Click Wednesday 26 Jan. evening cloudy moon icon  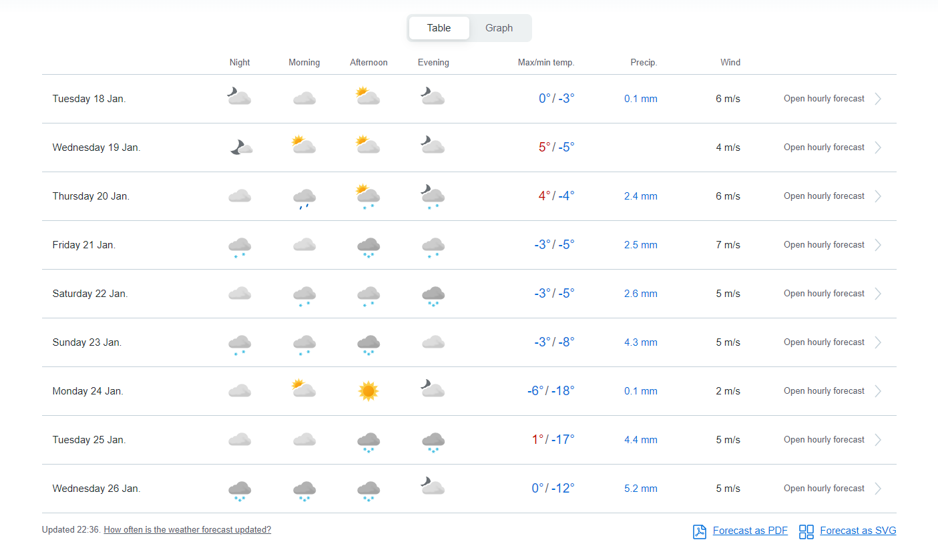(433, 487)
